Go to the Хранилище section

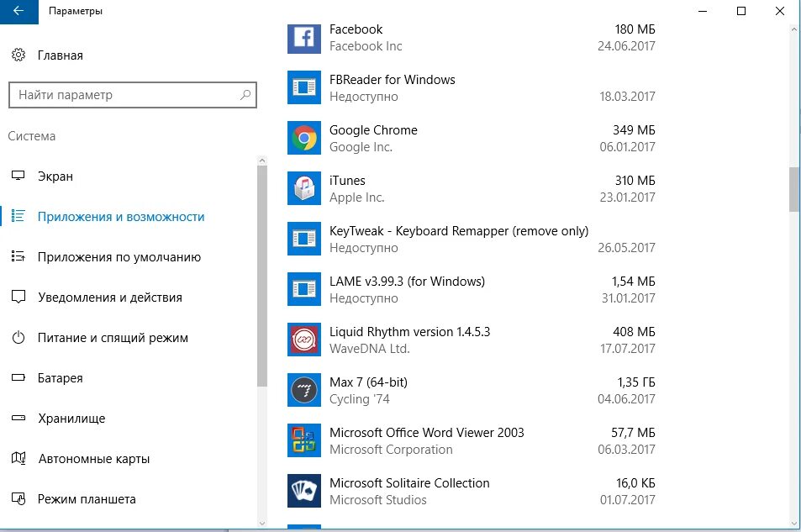tap(71, 419)
